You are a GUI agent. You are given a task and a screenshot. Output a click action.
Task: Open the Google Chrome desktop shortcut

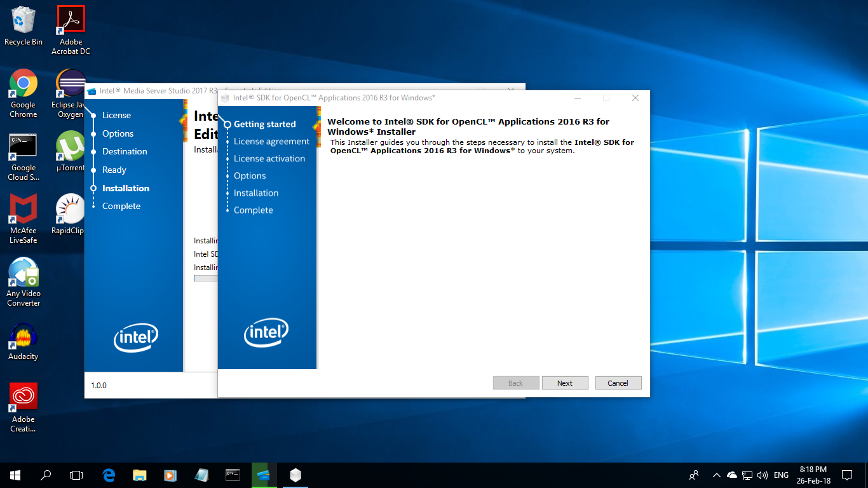24,93
